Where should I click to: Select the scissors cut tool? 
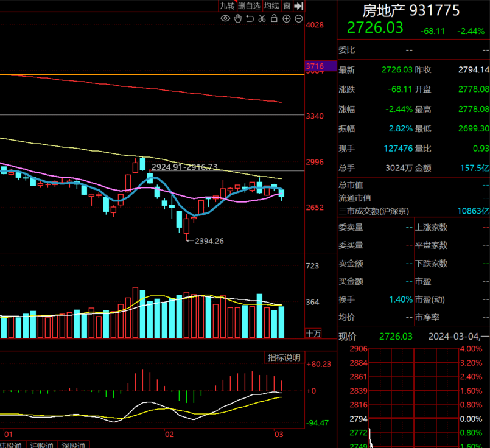(262, 18)
